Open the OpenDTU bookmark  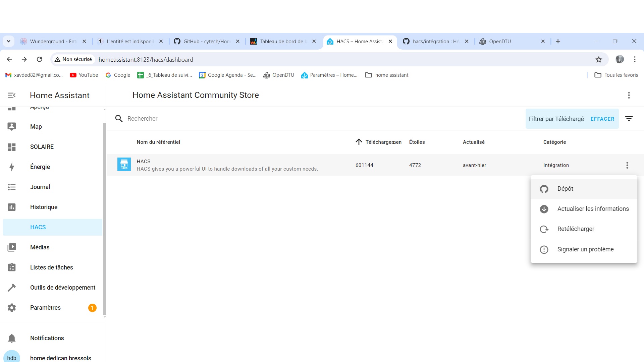coord(279,75)
